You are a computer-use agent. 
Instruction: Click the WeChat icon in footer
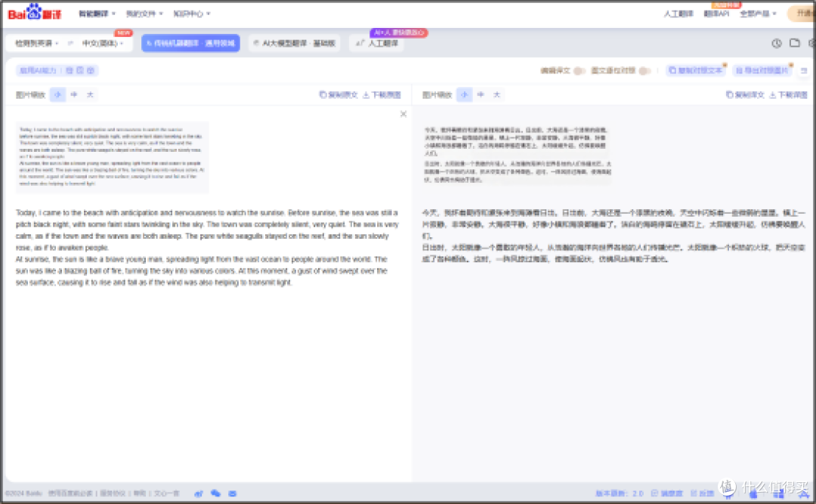pyautogui.click(x=215, y=493)
